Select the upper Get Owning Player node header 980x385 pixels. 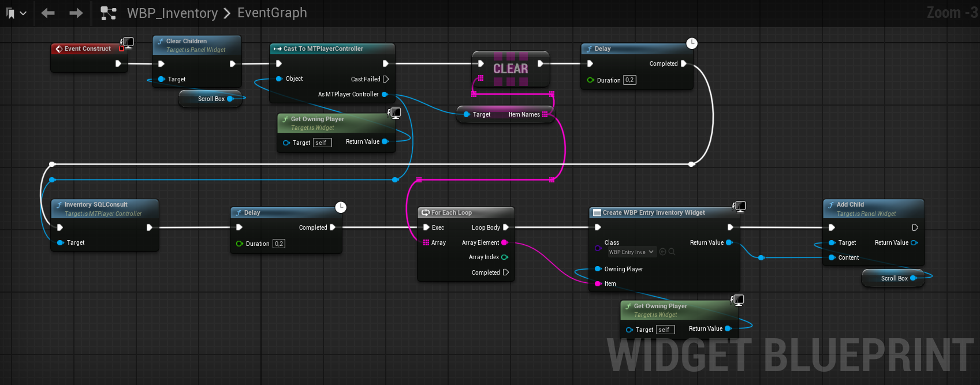336,123
